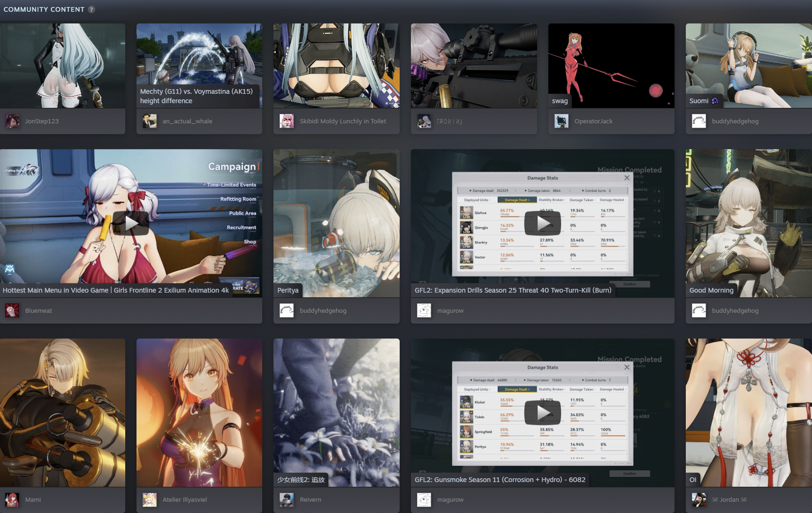
Task: Click JonStep123's profile avatar
Action: (12, 121)
